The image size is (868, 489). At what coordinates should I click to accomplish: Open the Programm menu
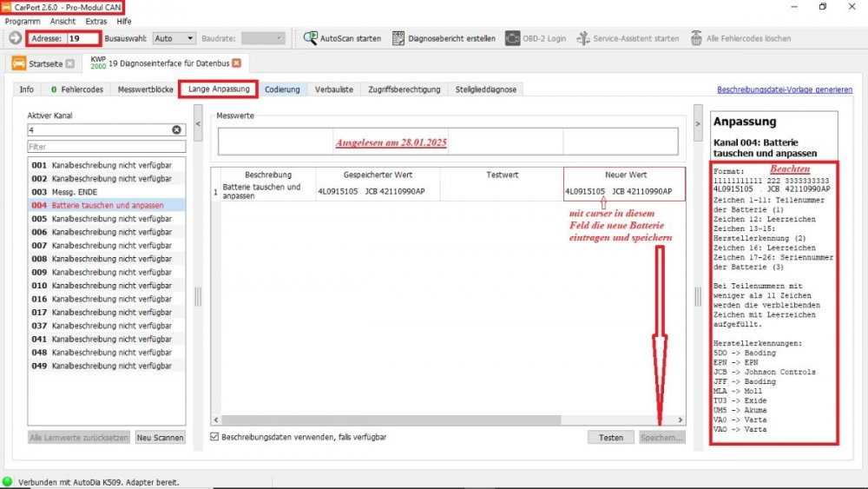click(x=23, y=21)
